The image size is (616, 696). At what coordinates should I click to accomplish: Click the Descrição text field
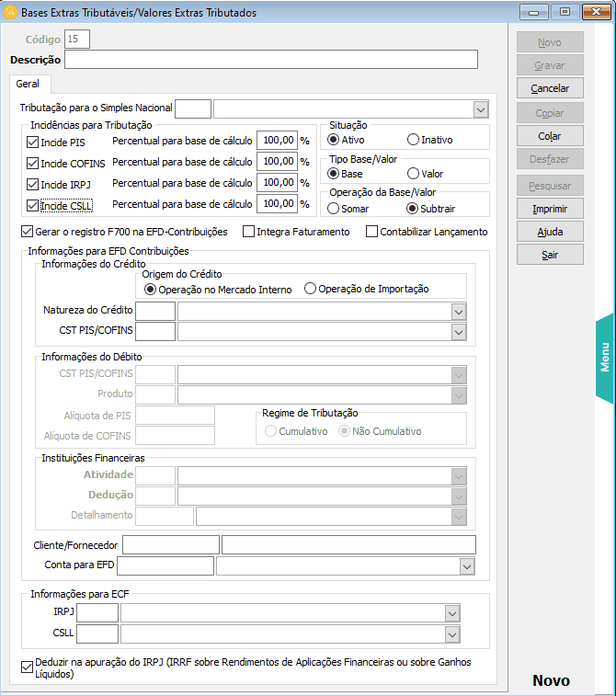pyautogui.click(x=270, y=60)
